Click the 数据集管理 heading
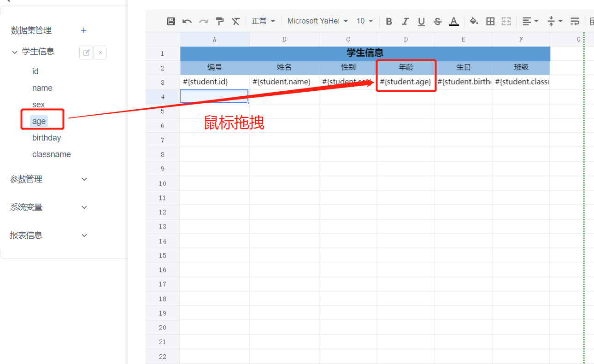Image resolution: width=594 pixels, height=364 pixels. point(31,30)
